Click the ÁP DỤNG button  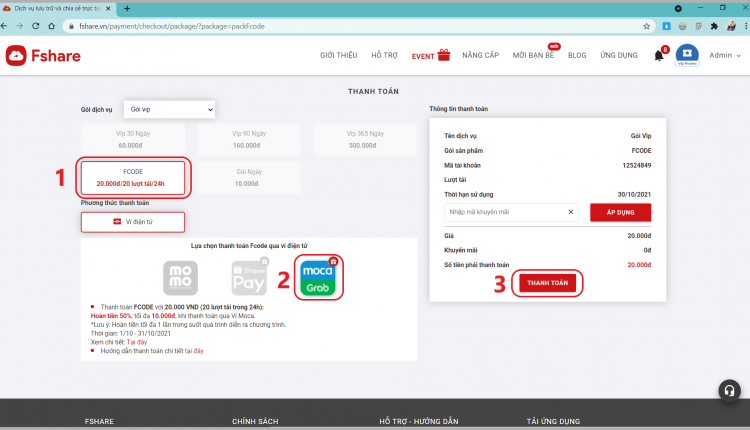coord(620,212)
